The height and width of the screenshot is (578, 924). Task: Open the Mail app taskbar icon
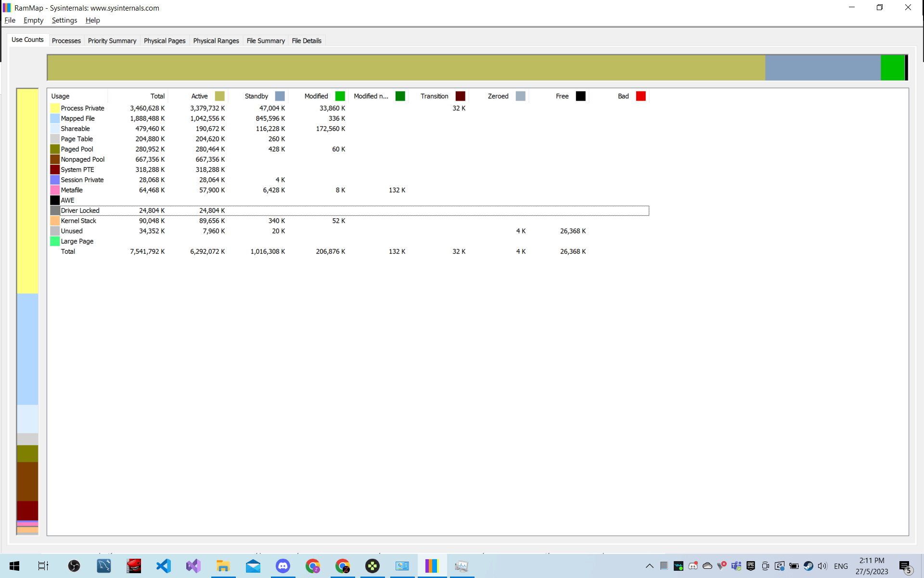point(253,566)
